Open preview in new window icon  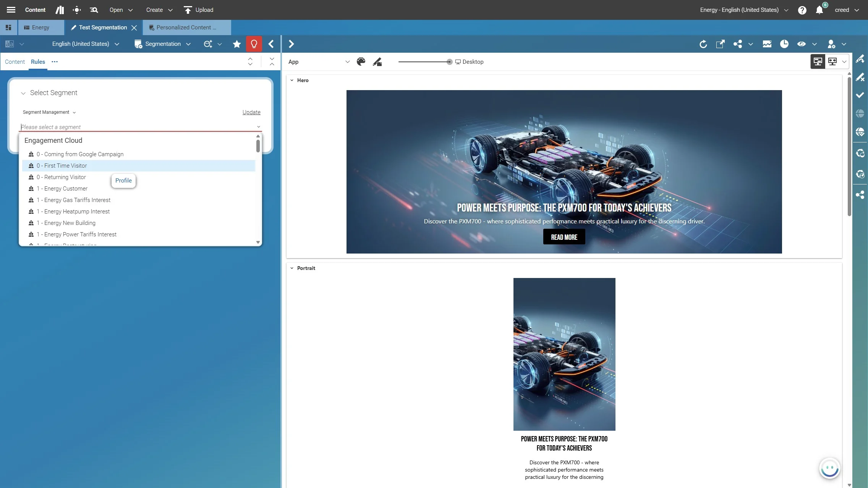pyautogui.click(x=720, y=44)
